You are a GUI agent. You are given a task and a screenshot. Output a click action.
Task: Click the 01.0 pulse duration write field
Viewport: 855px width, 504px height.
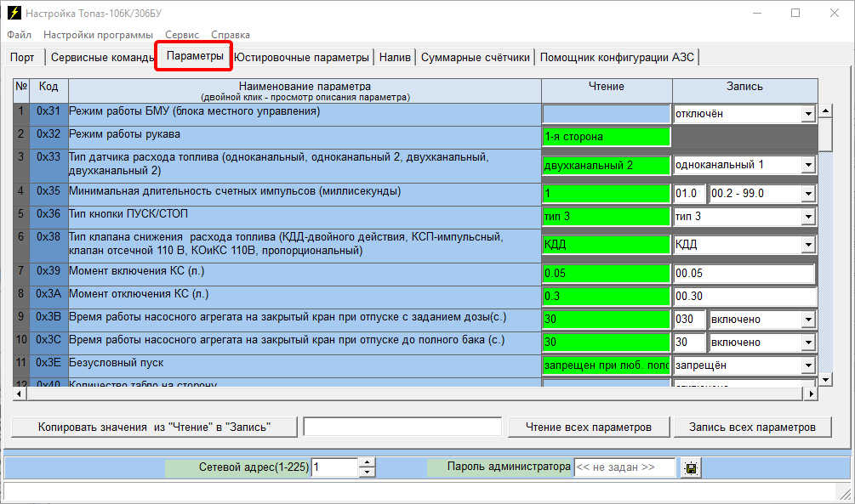click(690, 194)
